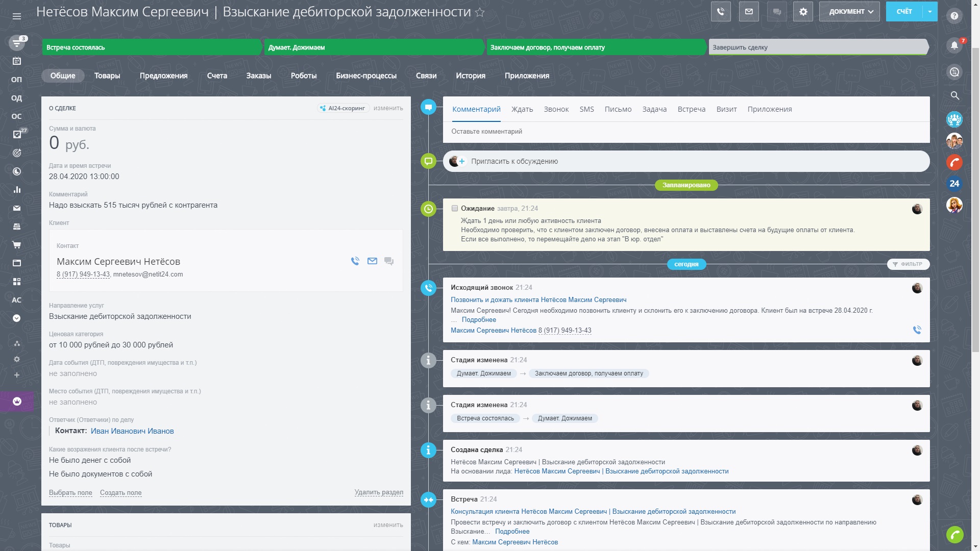Screen dimensions: 980x551
Task: Click the notifications bell icon
Action: (x=954, y=45)
